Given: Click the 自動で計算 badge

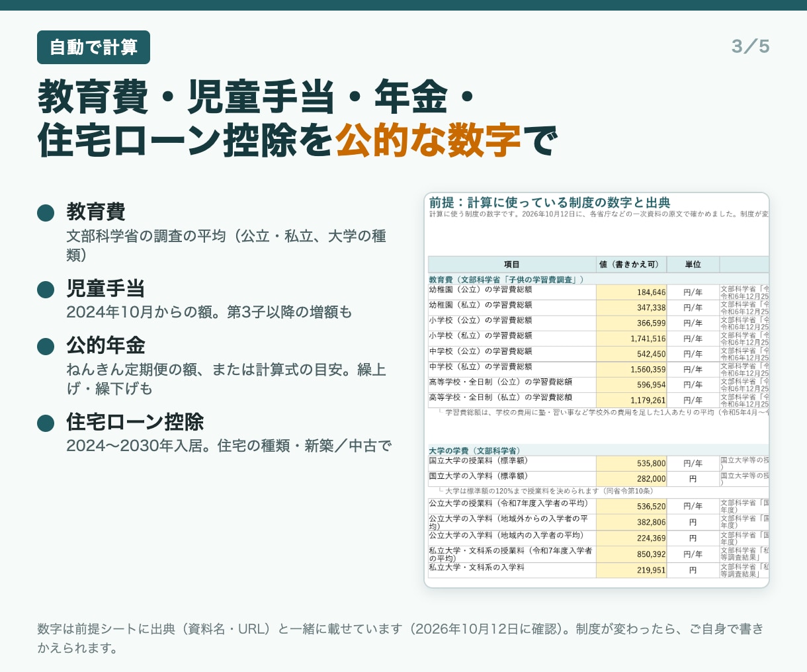Looking at the screenshot, I should 93,47.
